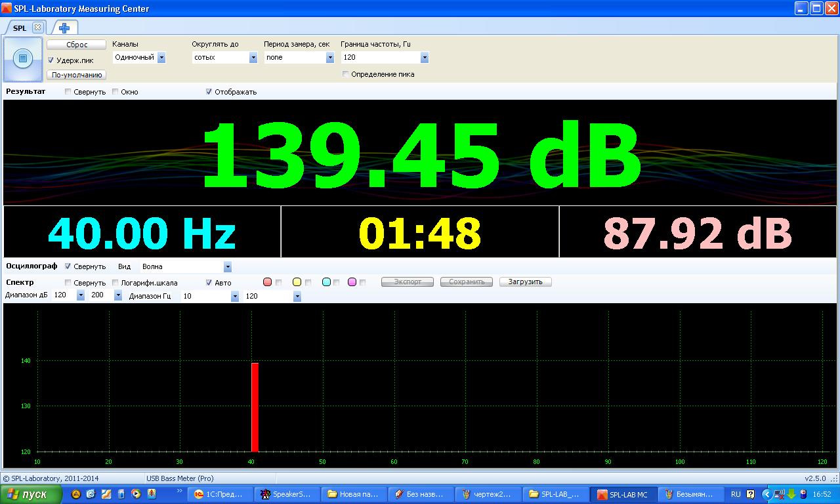Viewport: 840px width, 504px height.
Task: Toggle checkbox next to cyan swatch
Action: coord(337,283)
